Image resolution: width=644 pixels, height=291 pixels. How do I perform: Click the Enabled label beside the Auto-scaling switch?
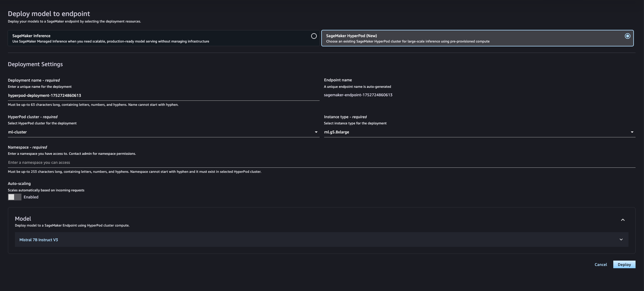31,197
